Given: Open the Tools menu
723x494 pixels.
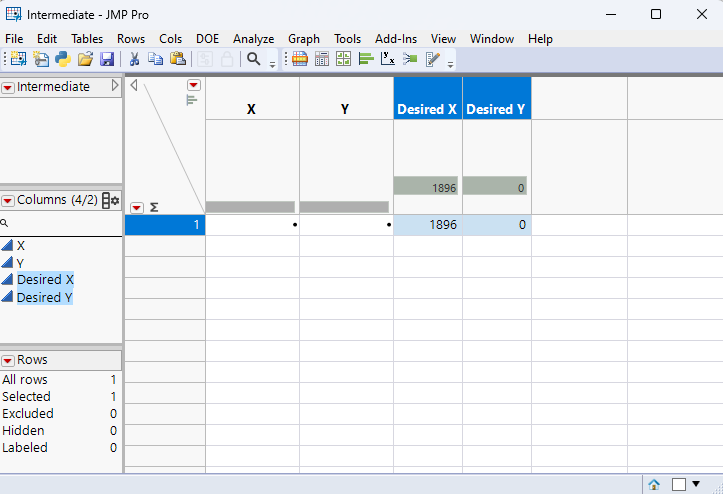Looking at the screenshot, I should coord(348,39).
